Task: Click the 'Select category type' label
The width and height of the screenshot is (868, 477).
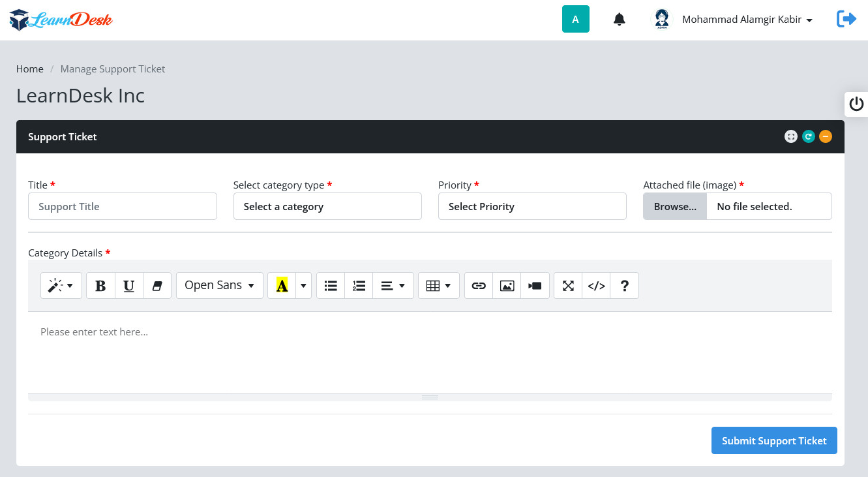Action: (x=278, y=185)
